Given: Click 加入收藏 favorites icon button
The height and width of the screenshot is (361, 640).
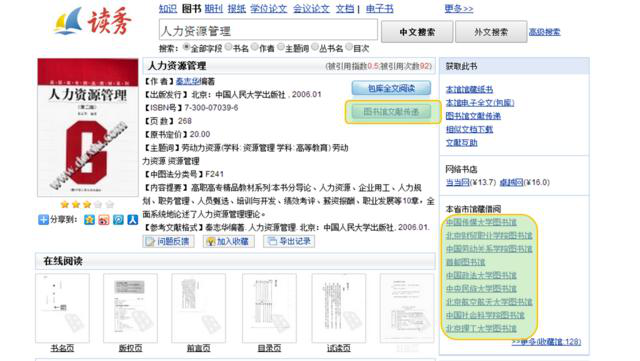Looking at the screenshot, I should point(229,241).
